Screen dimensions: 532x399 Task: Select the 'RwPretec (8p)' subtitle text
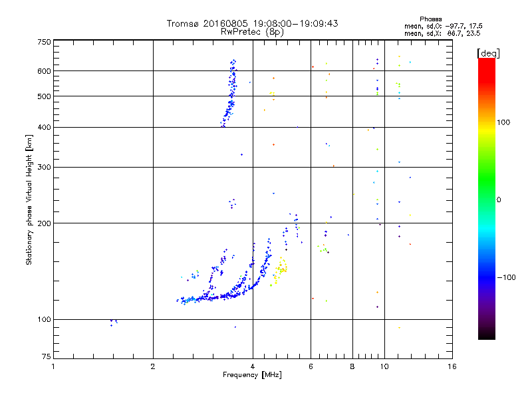252,32
